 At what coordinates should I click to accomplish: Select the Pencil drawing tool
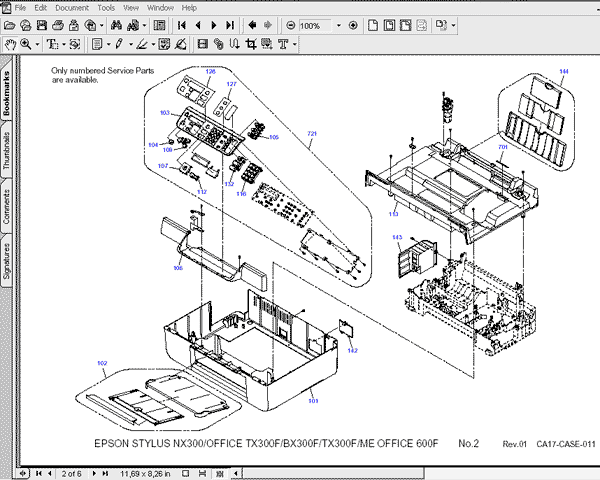119,45
